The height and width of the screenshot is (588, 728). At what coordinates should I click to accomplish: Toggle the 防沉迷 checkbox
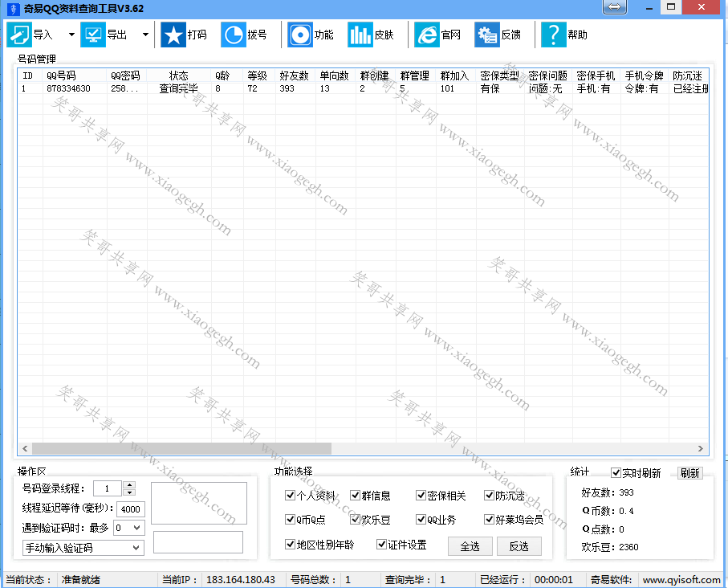(489, 496)
